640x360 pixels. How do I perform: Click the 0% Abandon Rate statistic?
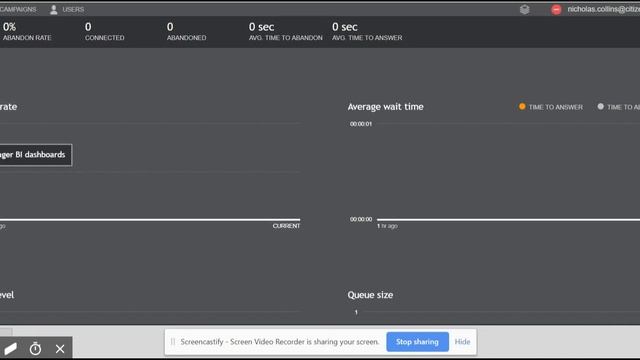(x=27, y=31)
